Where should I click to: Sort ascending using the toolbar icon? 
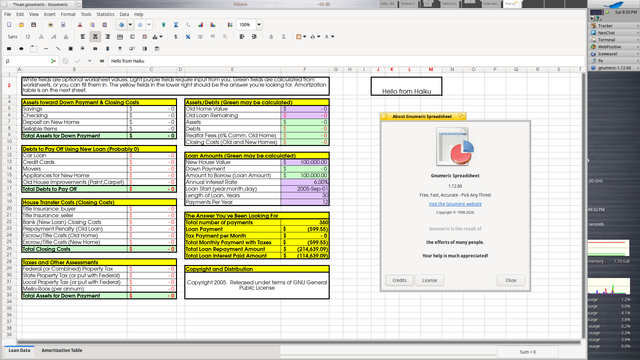200,25
